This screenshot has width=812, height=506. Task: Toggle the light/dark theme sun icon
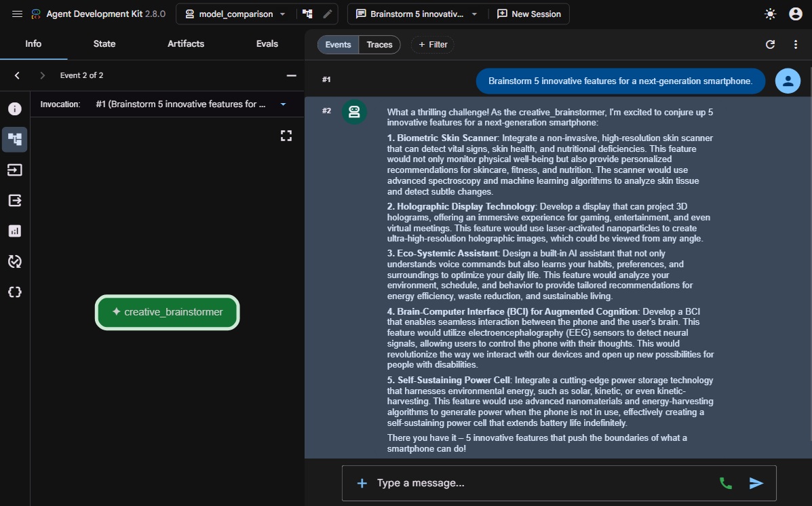tap(770, 14)
